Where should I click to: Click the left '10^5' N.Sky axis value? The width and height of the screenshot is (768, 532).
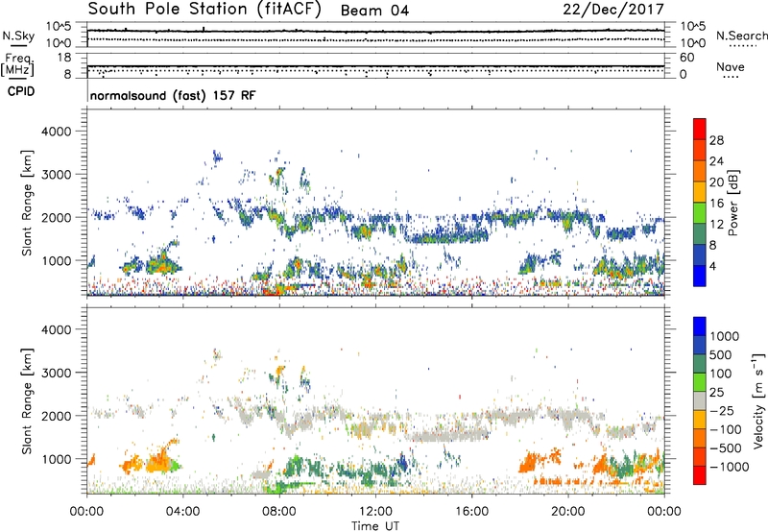pyautogui.click(x=59, y=27)
